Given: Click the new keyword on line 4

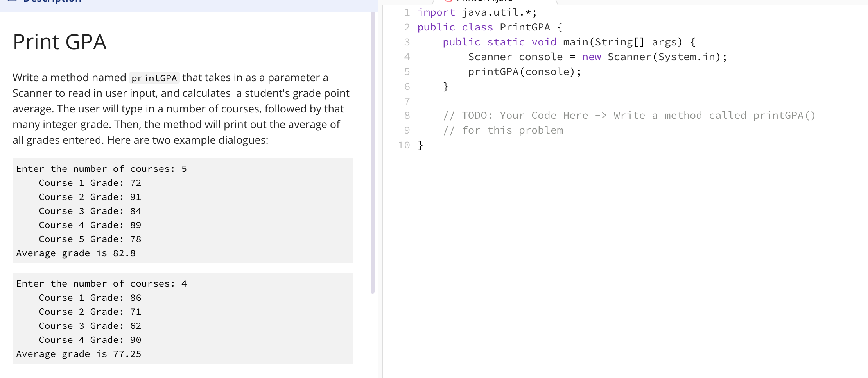Looking at the screenshot, I should [x=591, y=57].
